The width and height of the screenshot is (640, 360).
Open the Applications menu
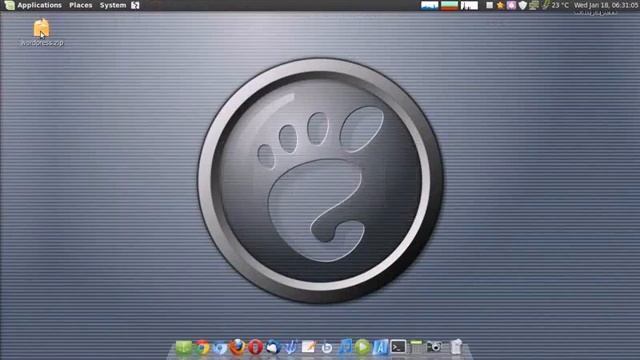click(x=39, y=5)
